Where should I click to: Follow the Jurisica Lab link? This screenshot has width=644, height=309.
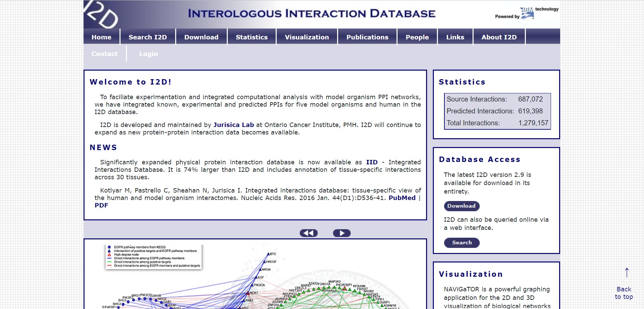(234, 125)
